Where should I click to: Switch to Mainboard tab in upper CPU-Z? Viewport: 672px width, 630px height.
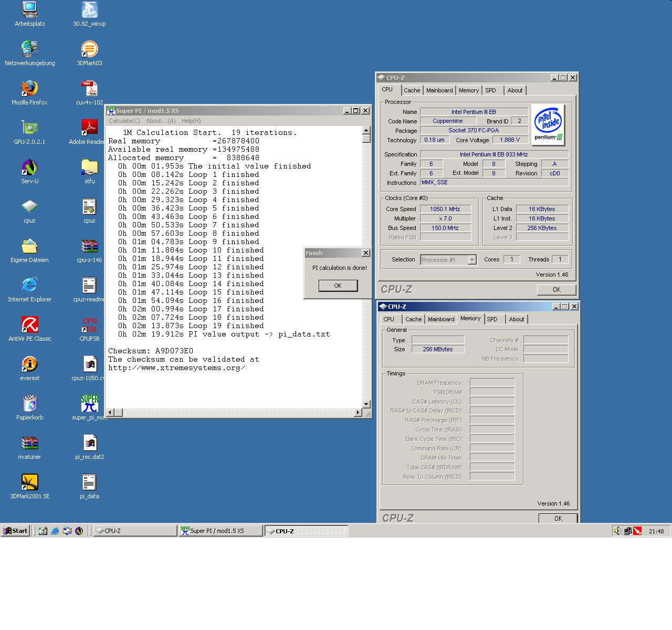(439, 90)
